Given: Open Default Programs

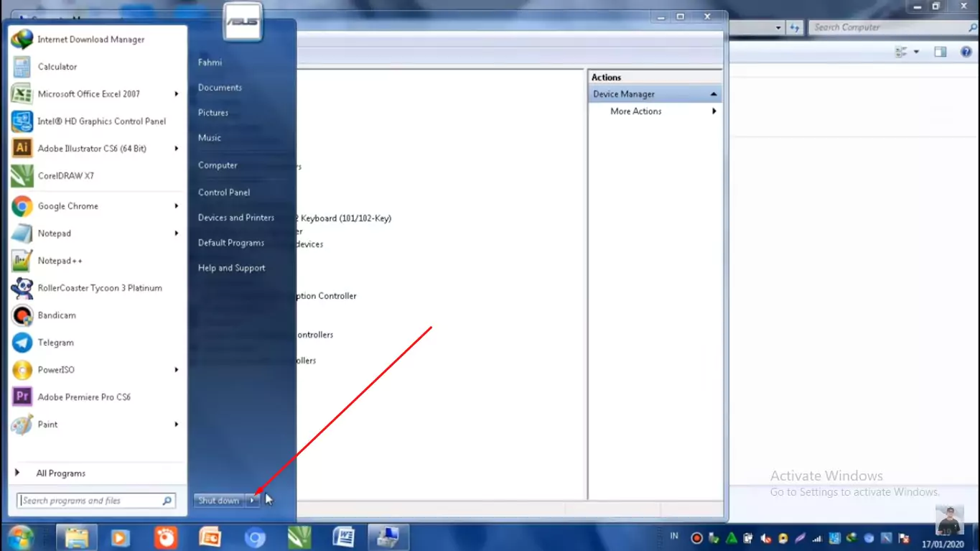Looking at the screenshot, I should [x=231, y=243].
